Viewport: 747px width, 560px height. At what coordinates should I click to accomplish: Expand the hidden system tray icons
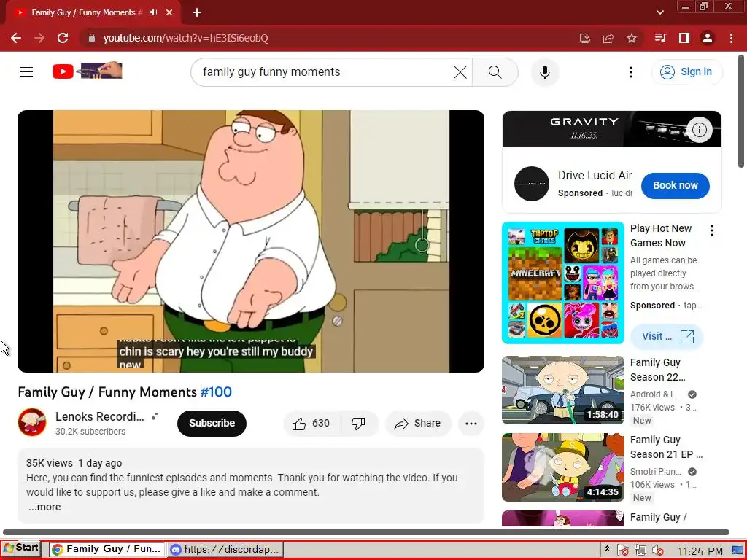pyautogui.click(x=607, y=549)
